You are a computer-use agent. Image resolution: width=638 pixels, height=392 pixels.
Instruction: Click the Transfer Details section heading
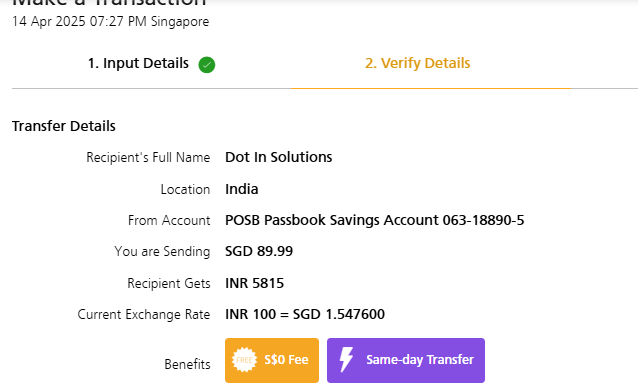click(x=64, y=126)
